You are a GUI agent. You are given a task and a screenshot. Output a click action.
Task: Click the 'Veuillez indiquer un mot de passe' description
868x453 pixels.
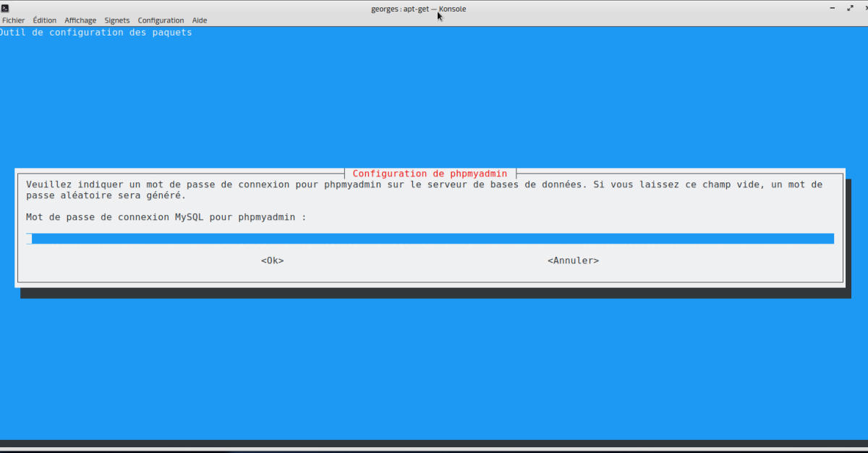click(x=424, y=190)
